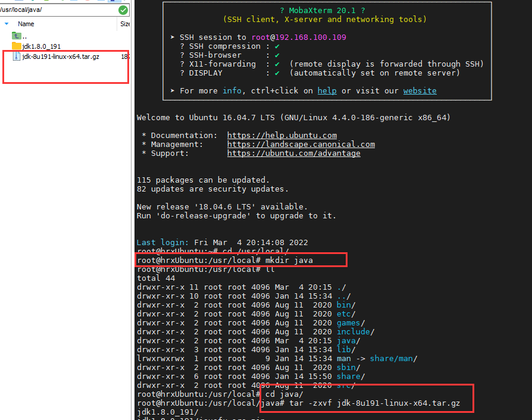Click the Size column header
The image size is (532, 420).
pos(125,24)
